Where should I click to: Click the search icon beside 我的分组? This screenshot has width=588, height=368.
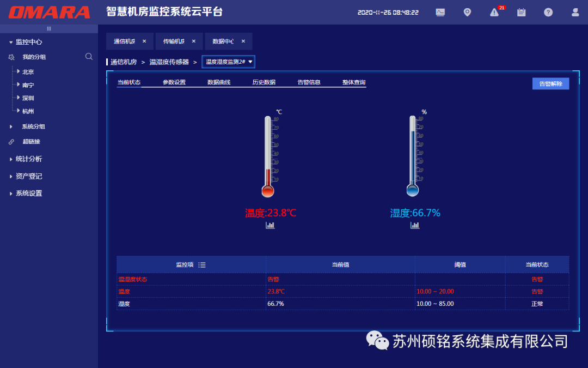pos(89,56)
